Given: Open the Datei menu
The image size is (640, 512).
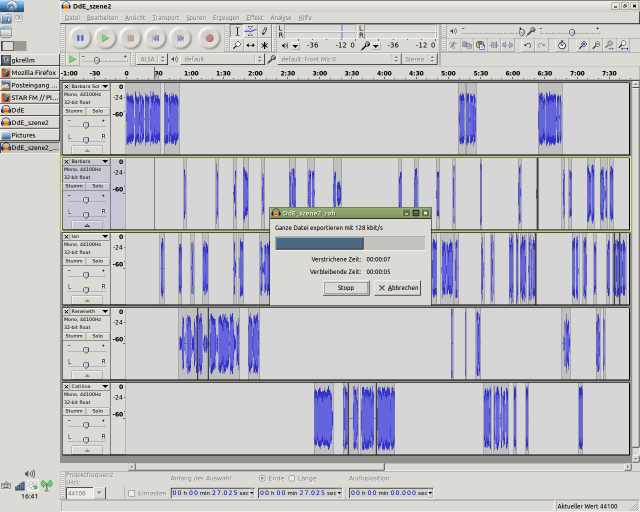Looking at the screenshot, I should pyautogui.click(x=72, y=18).
